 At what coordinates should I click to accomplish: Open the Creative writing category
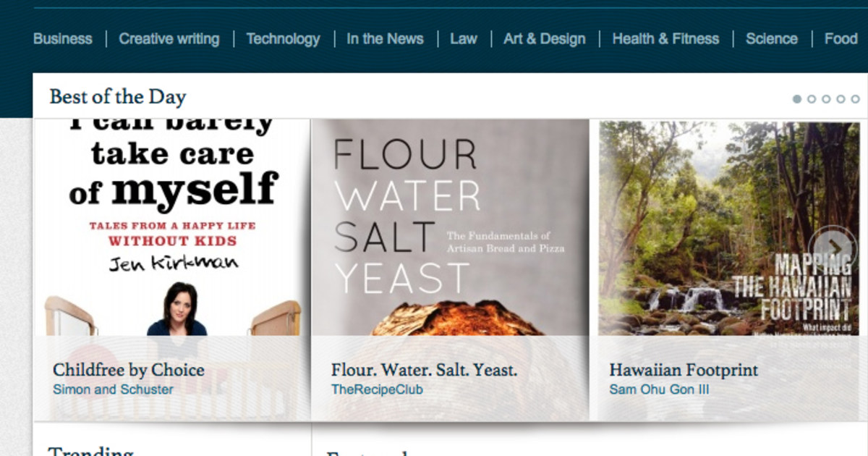pyautogui.click(x=169, y=39)
